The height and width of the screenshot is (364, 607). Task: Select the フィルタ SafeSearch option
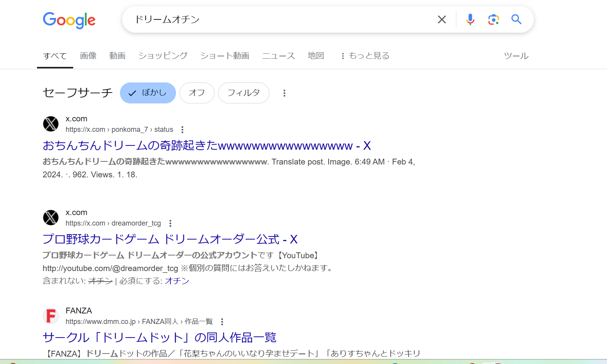(244, 93)
